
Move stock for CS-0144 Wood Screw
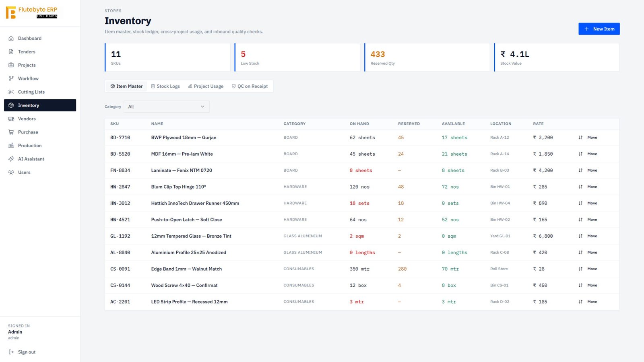[588, 285]
